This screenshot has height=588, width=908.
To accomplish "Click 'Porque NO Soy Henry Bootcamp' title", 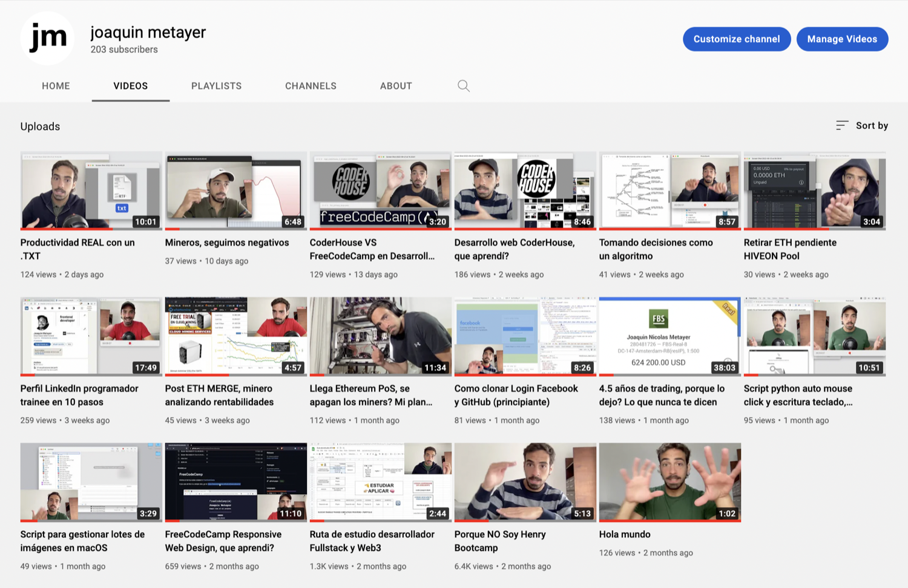I will [x=499, y=541].
